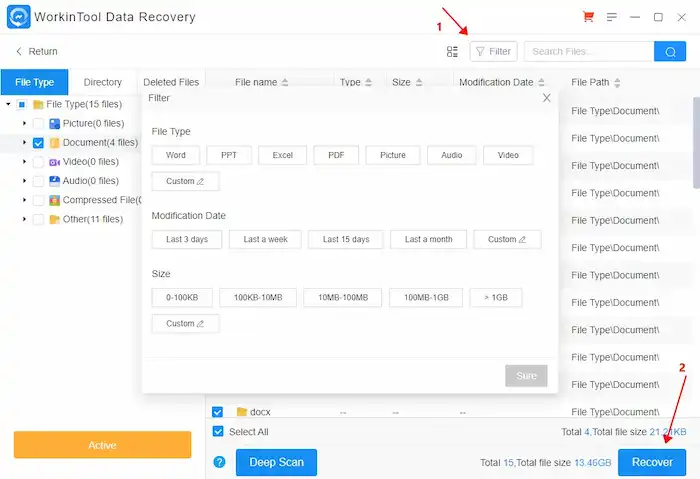Filter by Last a month
The width and height of the screenshot is (700, 479).
coord(429,239)
